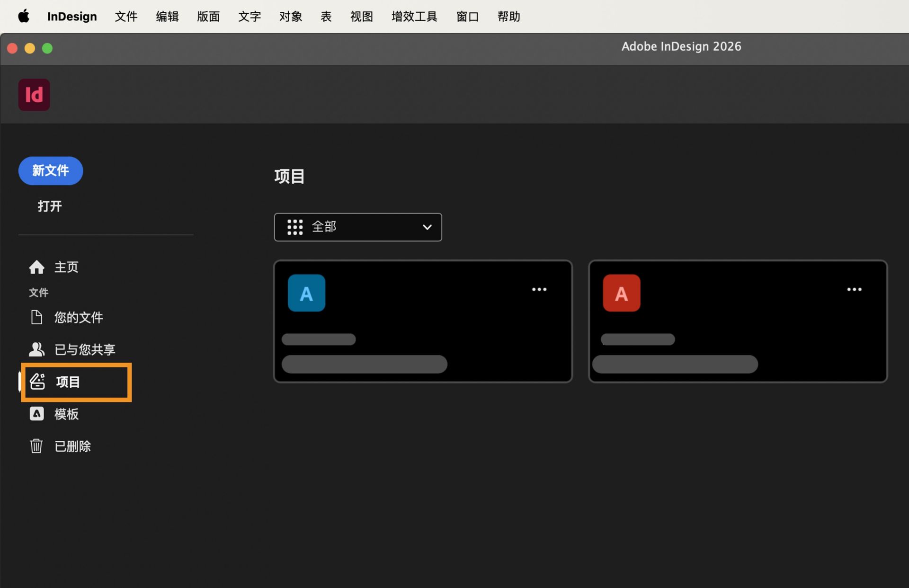The image size is (909, 588).
Task: Open the 增效工具 menu
Action: coord(414,16)
